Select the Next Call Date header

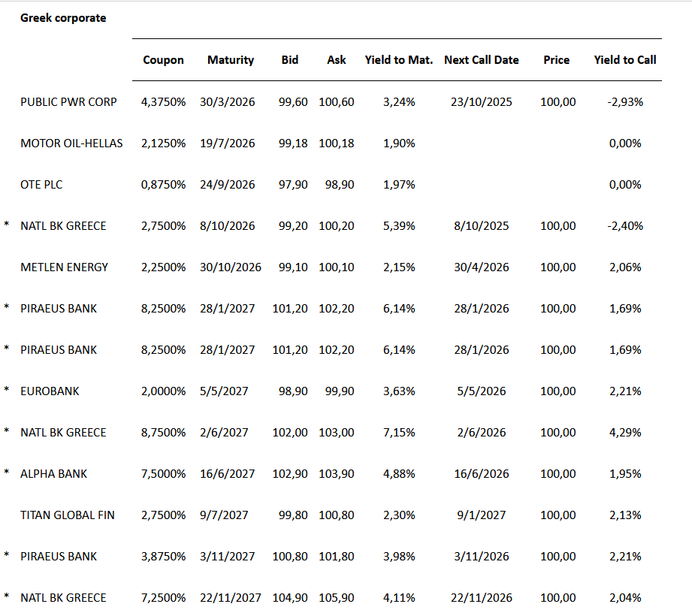[482, 60]
